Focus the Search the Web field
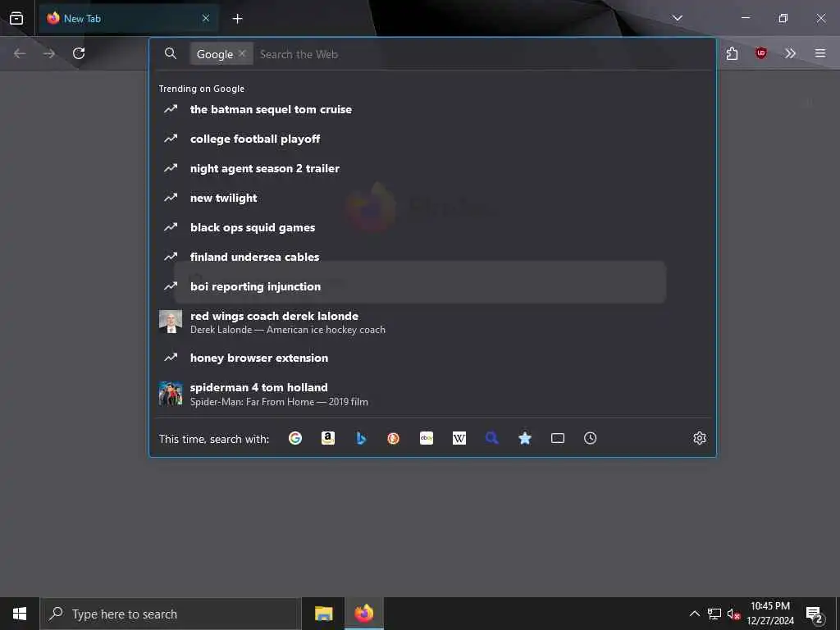Image resolution: width=840 pixels, height=630 pixels. [482, 54]
